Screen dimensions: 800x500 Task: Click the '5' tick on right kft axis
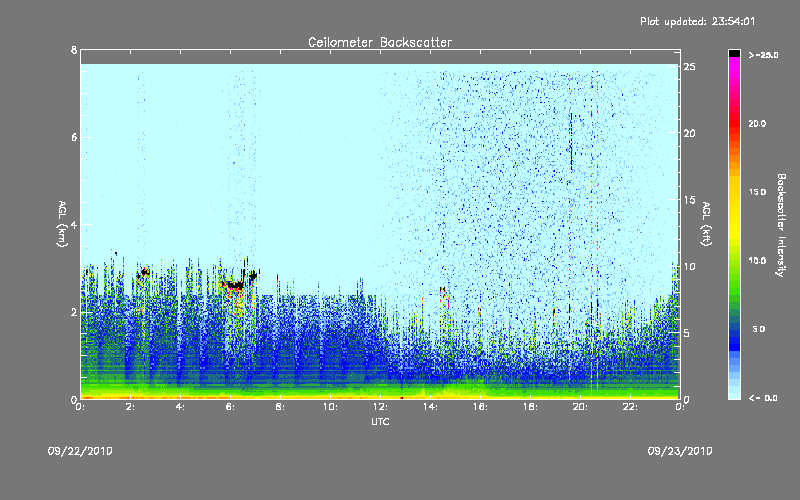tap(687, 333)
